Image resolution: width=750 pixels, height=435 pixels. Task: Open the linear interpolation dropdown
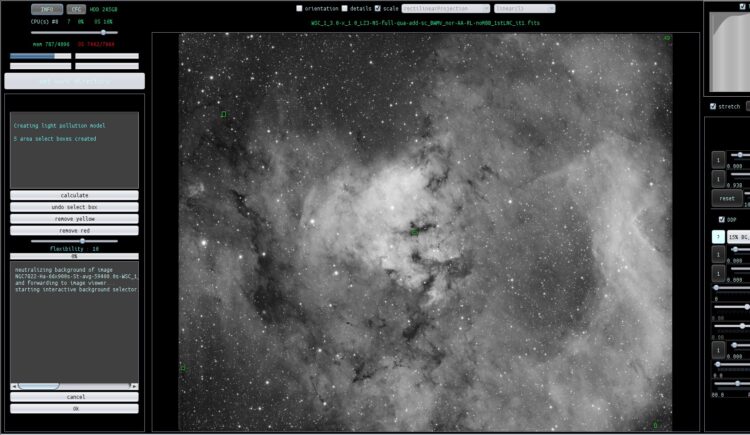click(524, 9)
